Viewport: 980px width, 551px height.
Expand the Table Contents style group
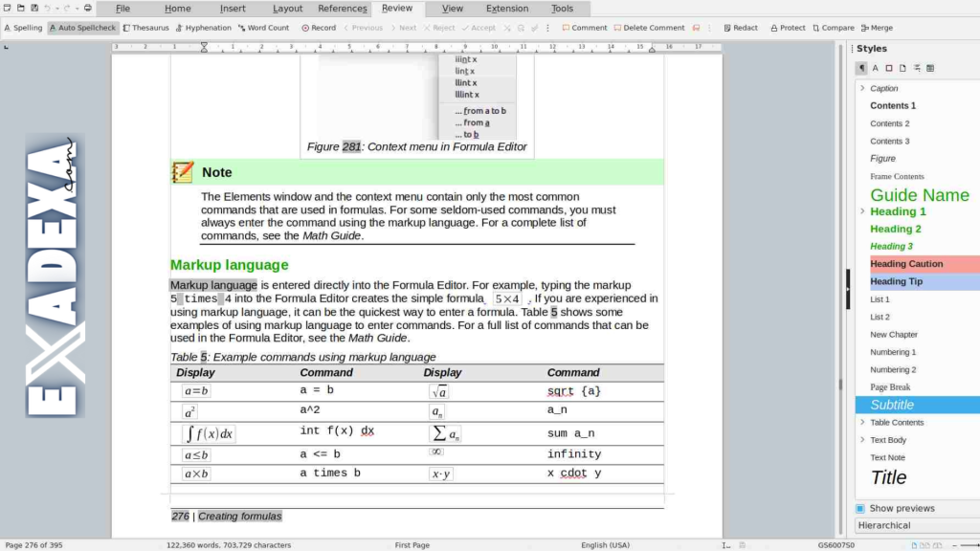coord(864,422)
